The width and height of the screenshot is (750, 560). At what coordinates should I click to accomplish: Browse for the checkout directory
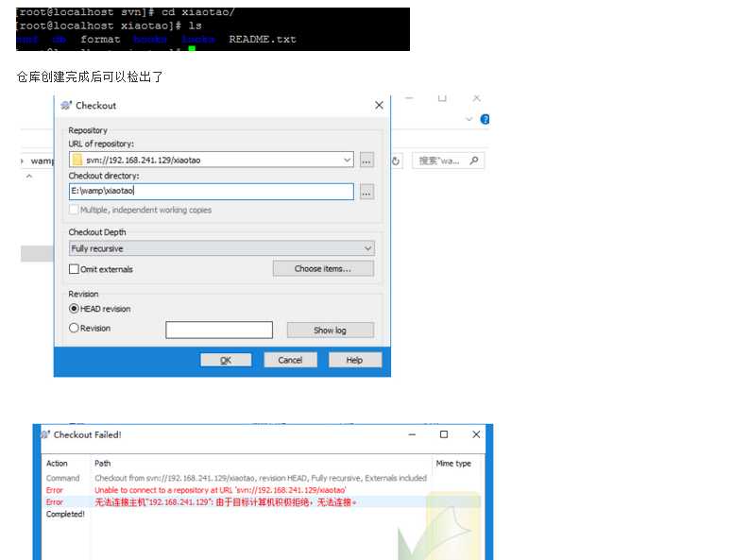click(366, 192)
